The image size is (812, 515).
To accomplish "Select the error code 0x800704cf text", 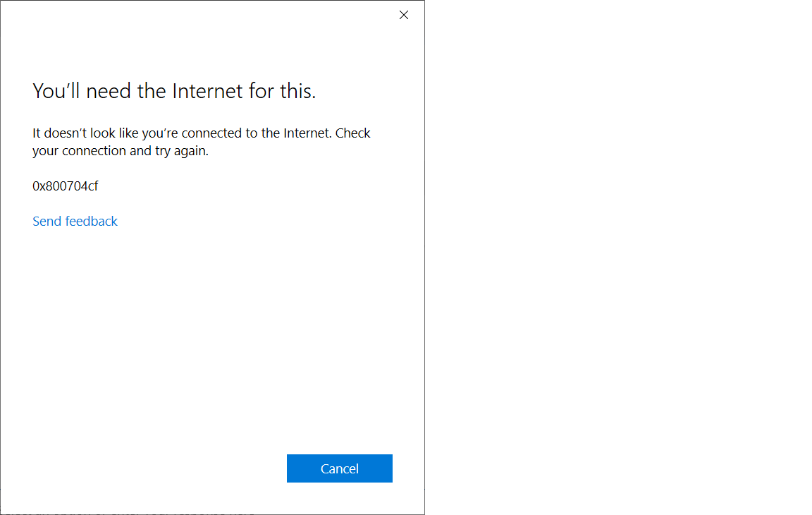I will (x=66, y=186).
